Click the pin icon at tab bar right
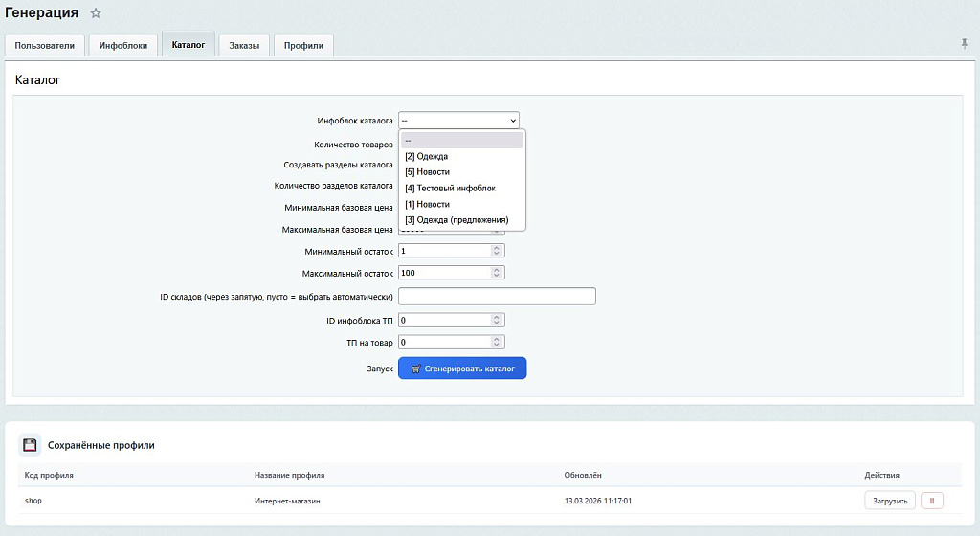980x536 pixels. click(964, 44)
